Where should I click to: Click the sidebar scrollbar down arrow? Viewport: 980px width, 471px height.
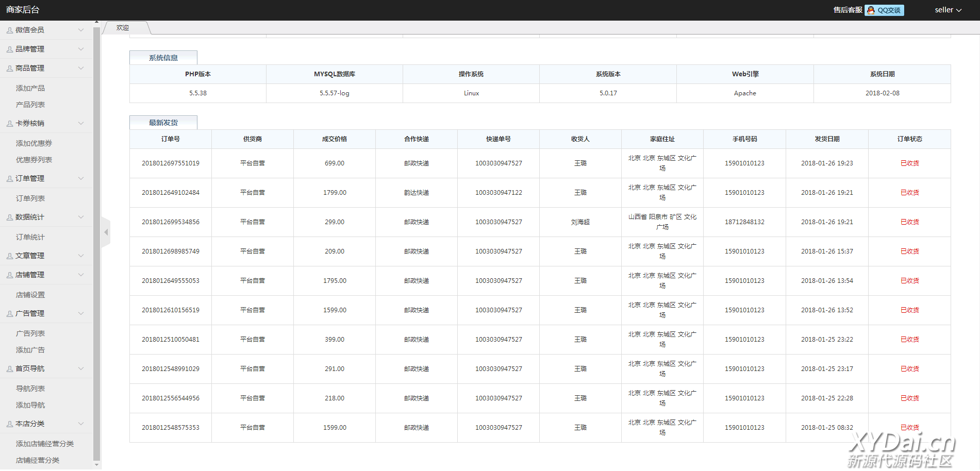[x=96, y=465]
